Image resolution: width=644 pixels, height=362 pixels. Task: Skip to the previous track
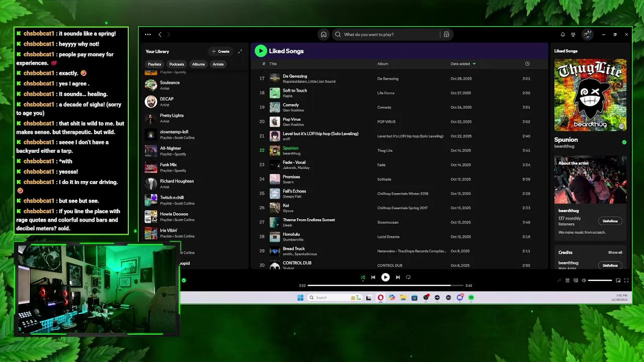(373, 277)
